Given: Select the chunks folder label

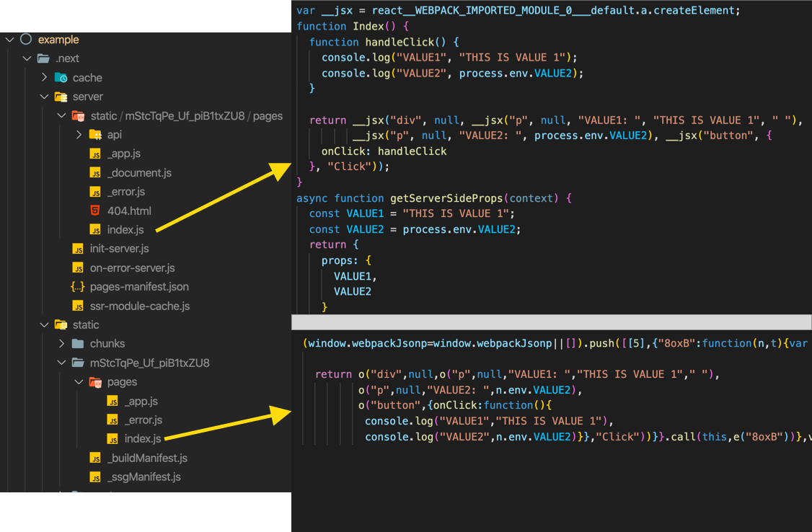Looking at the screenshot, I should [107, 344].
